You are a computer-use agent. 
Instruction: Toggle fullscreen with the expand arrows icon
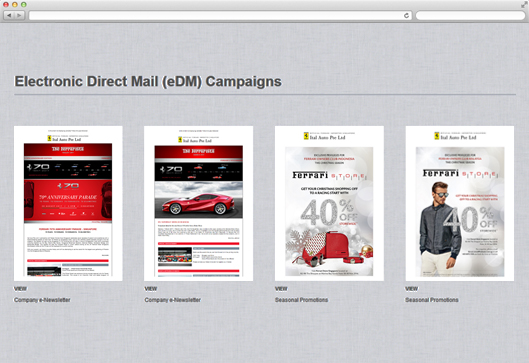(524, 4)
